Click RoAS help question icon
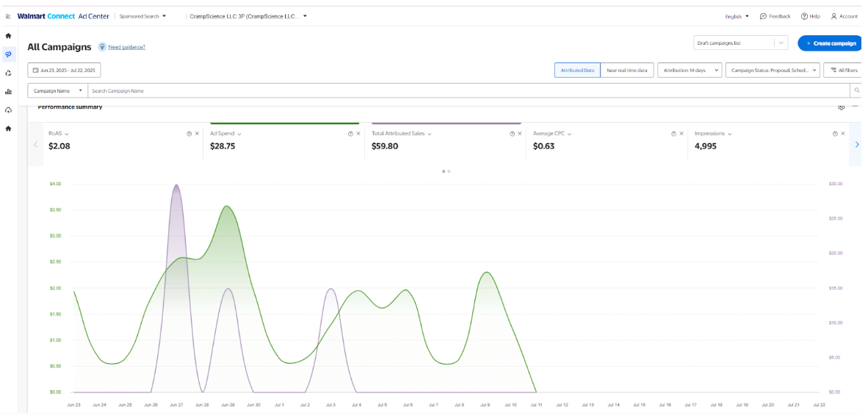 [x=189, y=134]
